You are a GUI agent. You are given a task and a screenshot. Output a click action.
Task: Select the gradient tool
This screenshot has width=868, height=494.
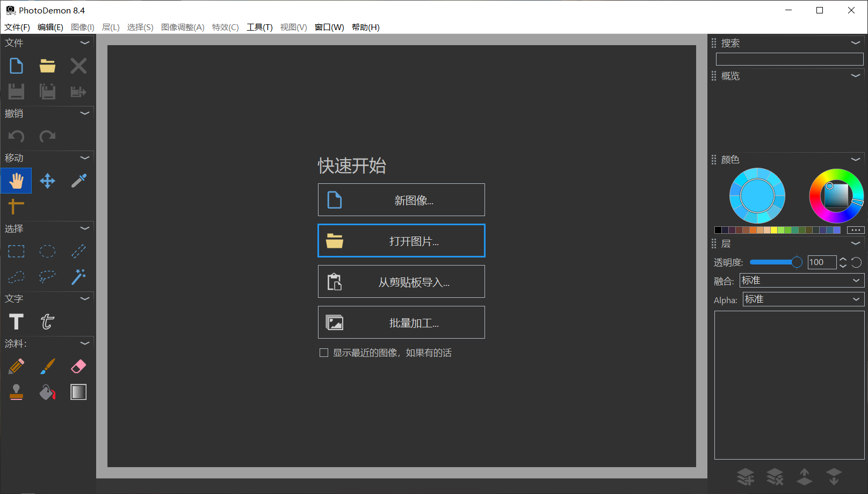pyautogui.click(x=78, y=392)
